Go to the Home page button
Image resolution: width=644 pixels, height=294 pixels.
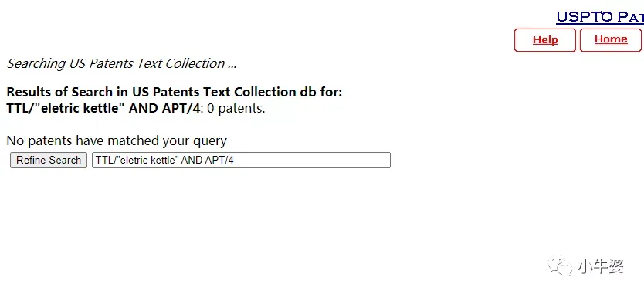[611, 40]
